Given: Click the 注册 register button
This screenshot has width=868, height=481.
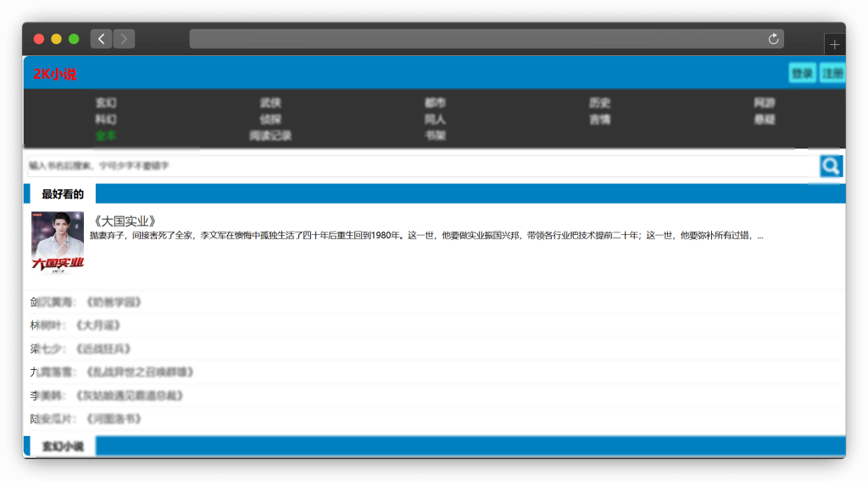Looking at the screenshot, I should (832, 73).
